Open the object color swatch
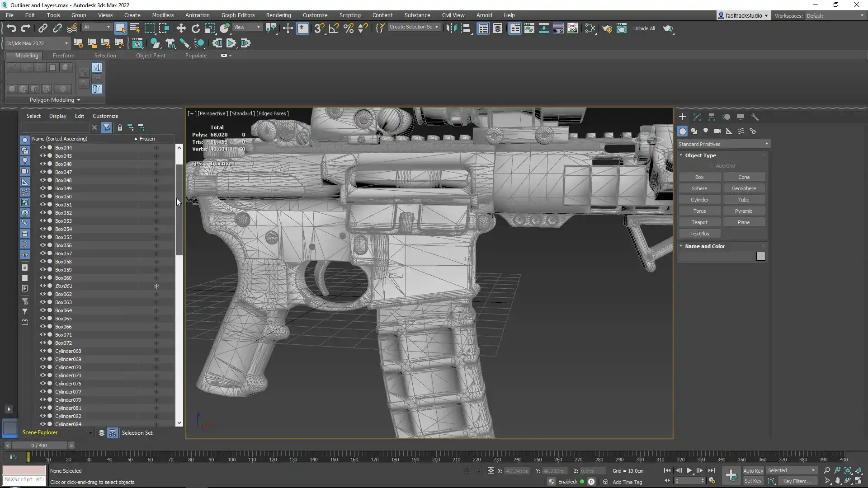This screenshot has height=488, width=868. pyautogui.click(x=760, y=256)
